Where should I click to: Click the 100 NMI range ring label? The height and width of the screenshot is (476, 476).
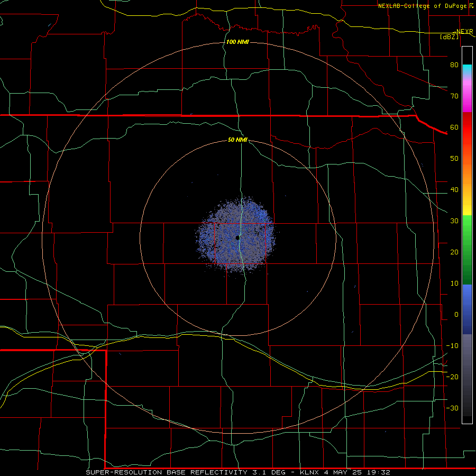237,42
